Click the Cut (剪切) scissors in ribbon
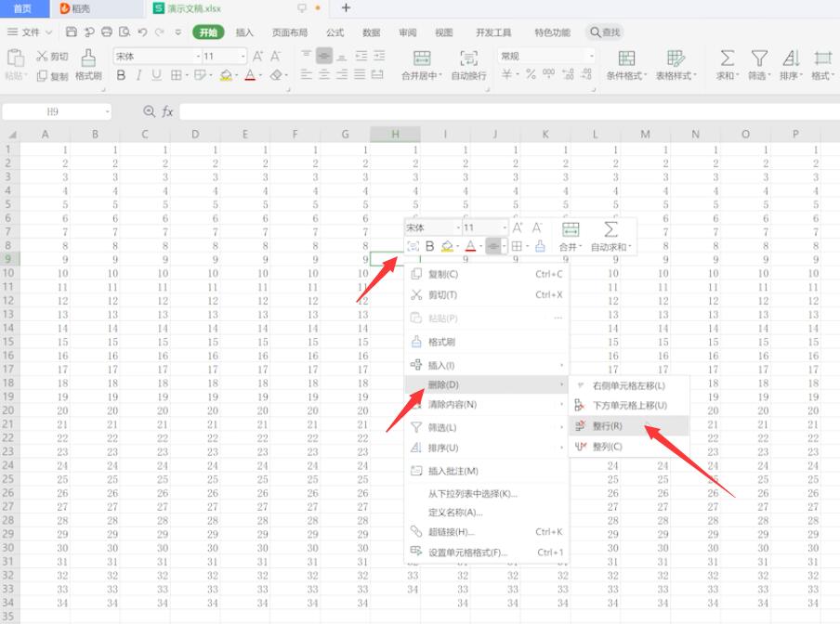This screenshot has height=624, width=840. point(52,57)
